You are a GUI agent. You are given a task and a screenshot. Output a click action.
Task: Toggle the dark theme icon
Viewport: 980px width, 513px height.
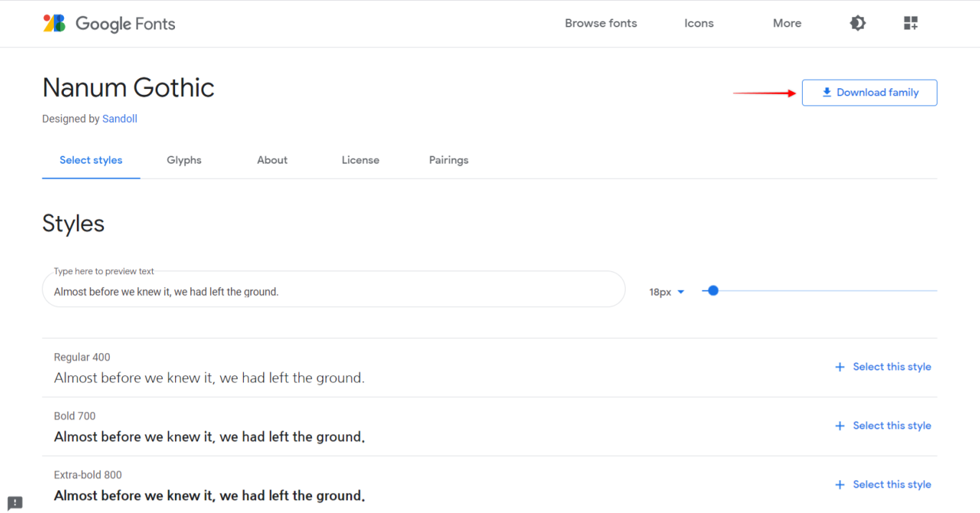click(x=857, y=23)
